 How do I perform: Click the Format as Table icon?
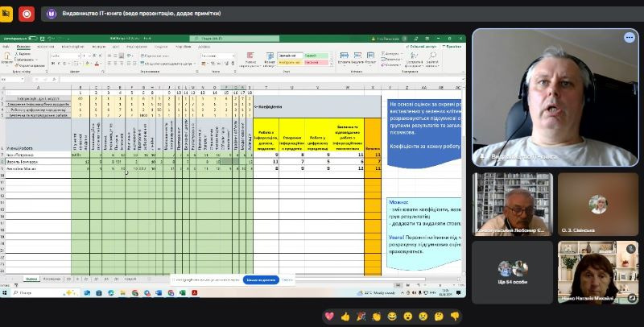270,56
